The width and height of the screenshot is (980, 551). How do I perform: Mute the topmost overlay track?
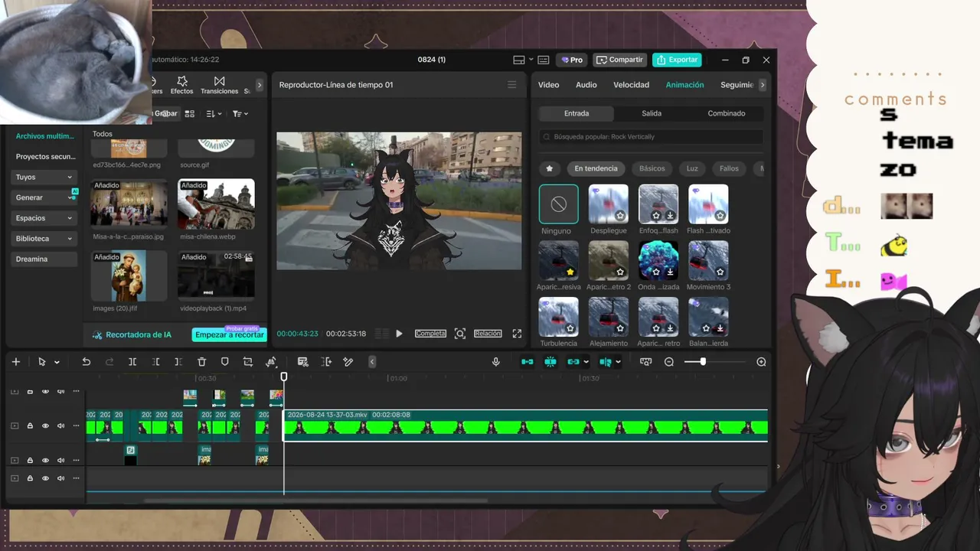[60, 392]
